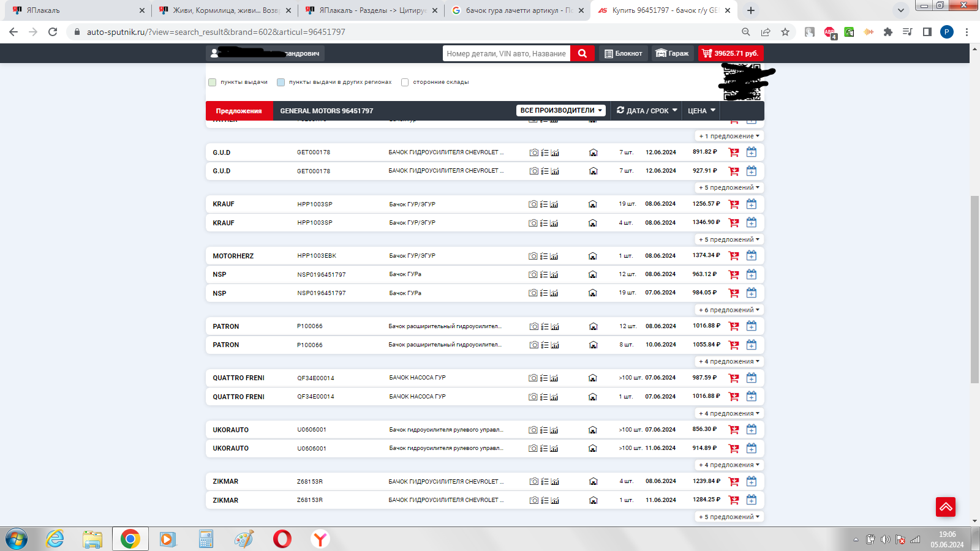
Task: Click the part number search field
Action: pyautogui.click(x=507, y=53)
